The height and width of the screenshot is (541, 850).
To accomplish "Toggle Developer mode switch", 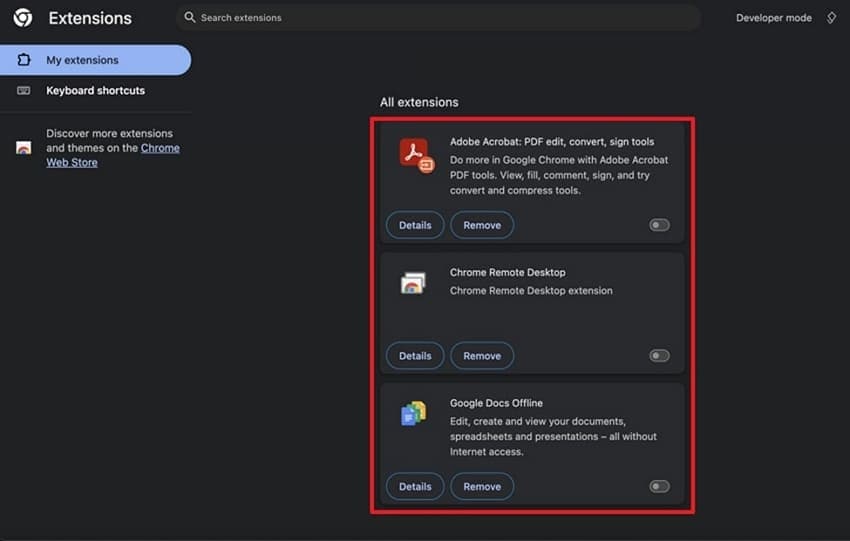I will click(x=831, y=18).
